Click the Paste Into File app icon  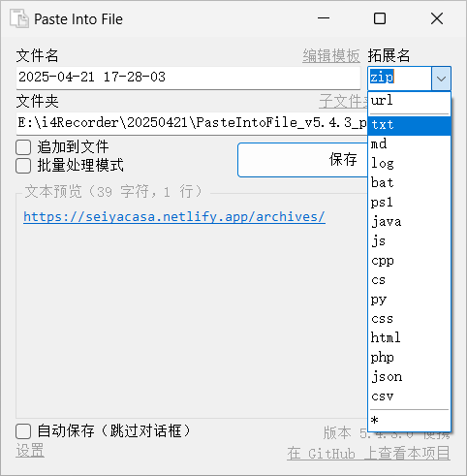pyautogui.click(x=19, y=18)
